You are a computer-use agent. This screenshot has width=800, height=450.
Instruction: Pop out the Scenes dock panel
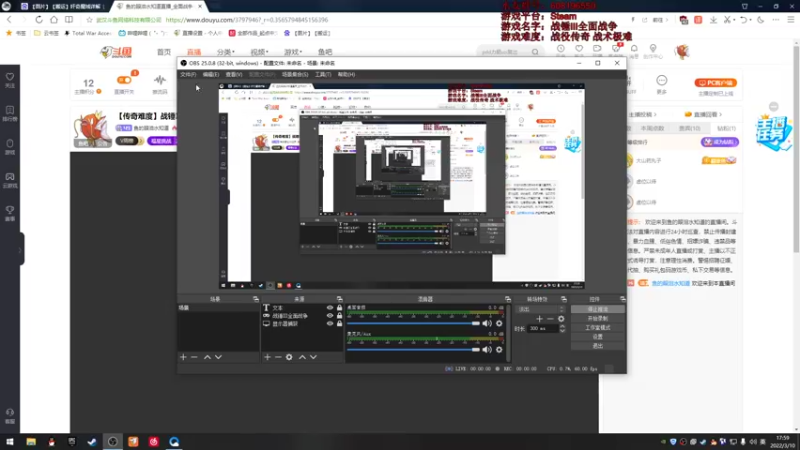click(x=256, y=299)
